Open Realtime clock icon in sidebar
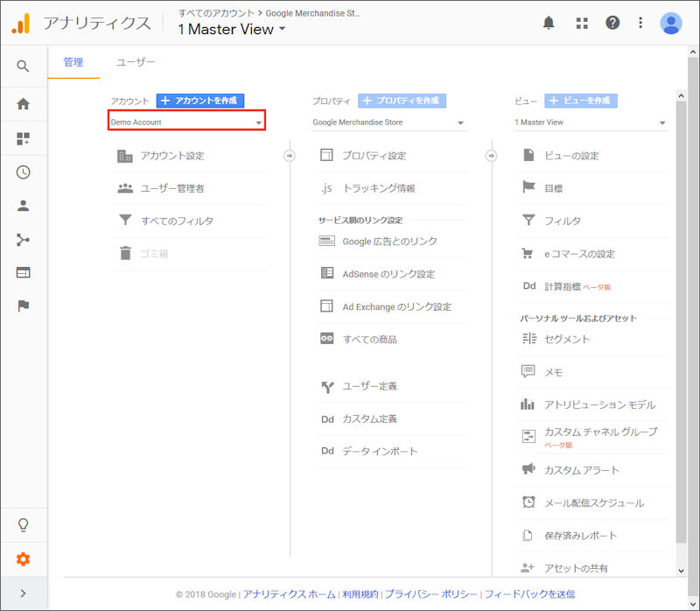Viewport: 700px width, 611px height. click(23, 172)
